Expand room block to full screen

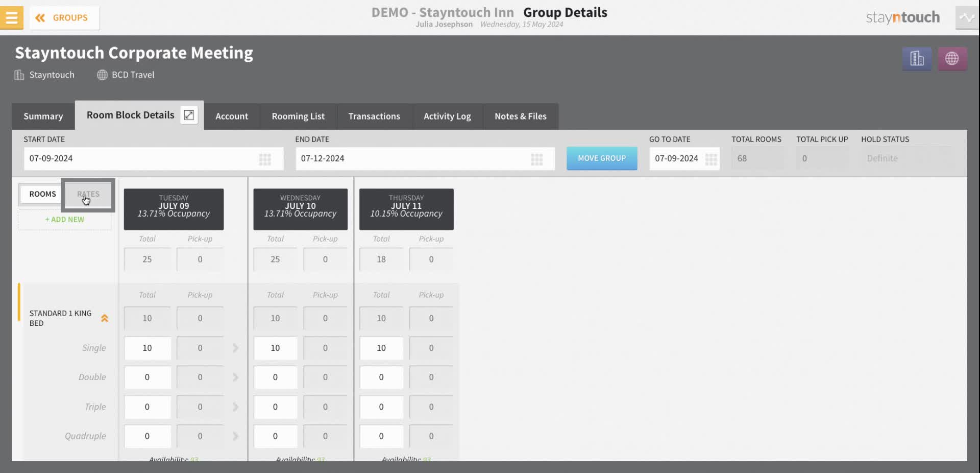[189, 115]
